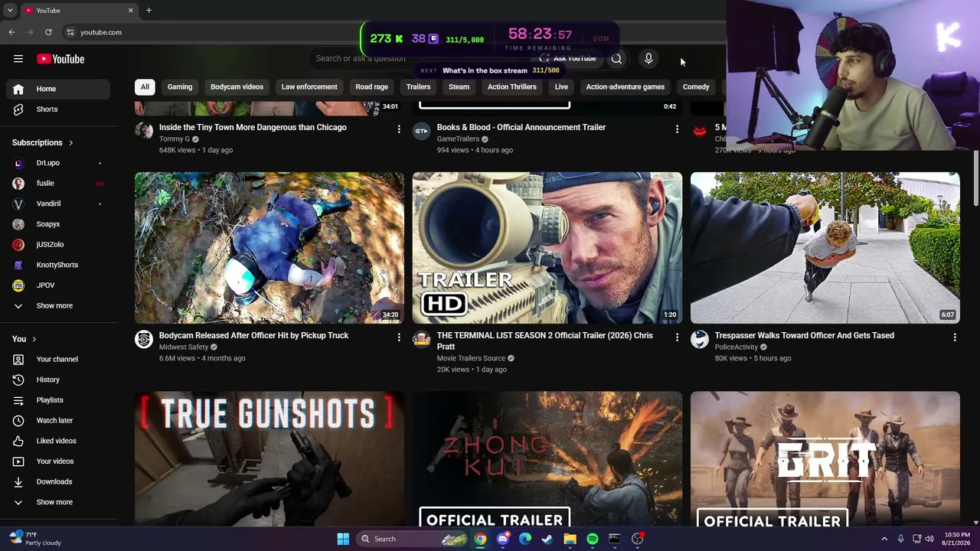Select the Road rage filter chip
The image size is (980, 551).
click(371, 86)
